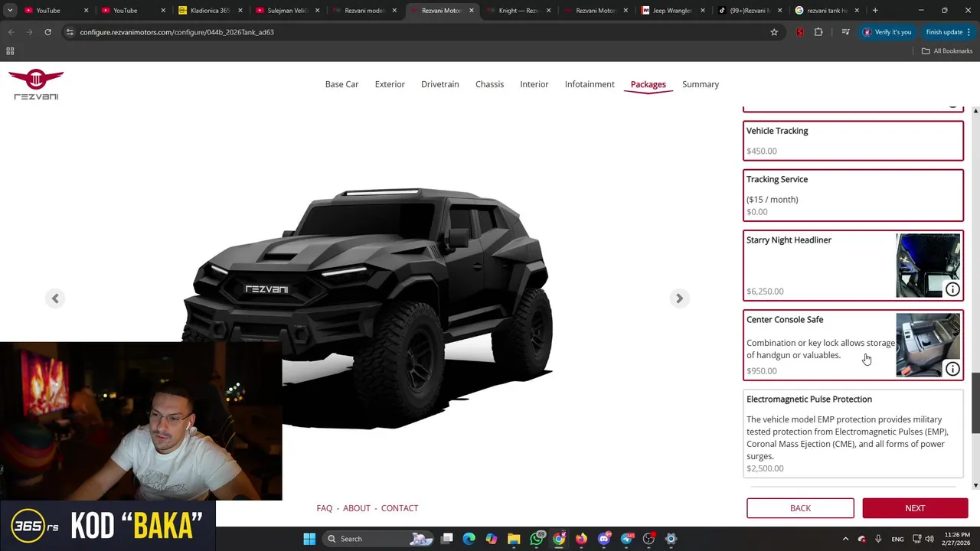The width and height of the screenshot is (980, 551).
Task: Click the Windows taskbar search box
Action: tap(378, 539)
